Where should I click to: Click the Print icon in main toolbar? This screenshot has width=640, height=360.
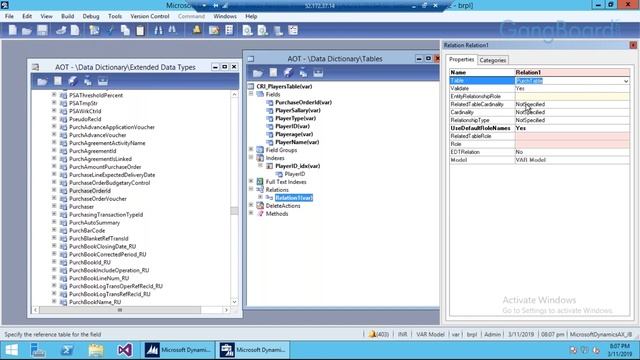point(61,30)
